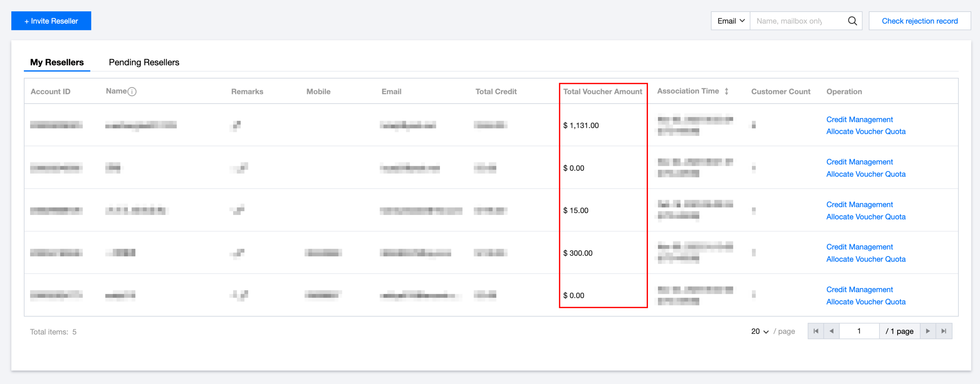Go to previous page arrow
The height and width of the screenshot is (384, 980).
pos(831,331)
